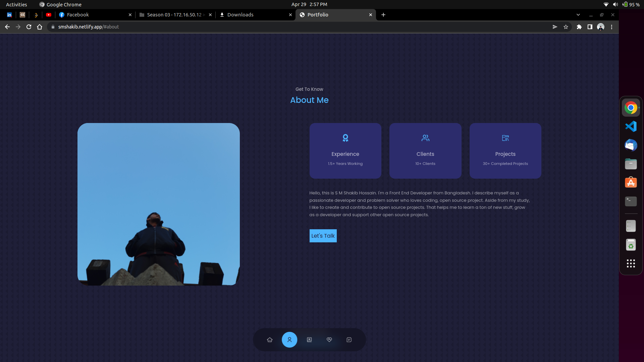Launch Visual Studio Code from the dock

click(x=631, y=126)
